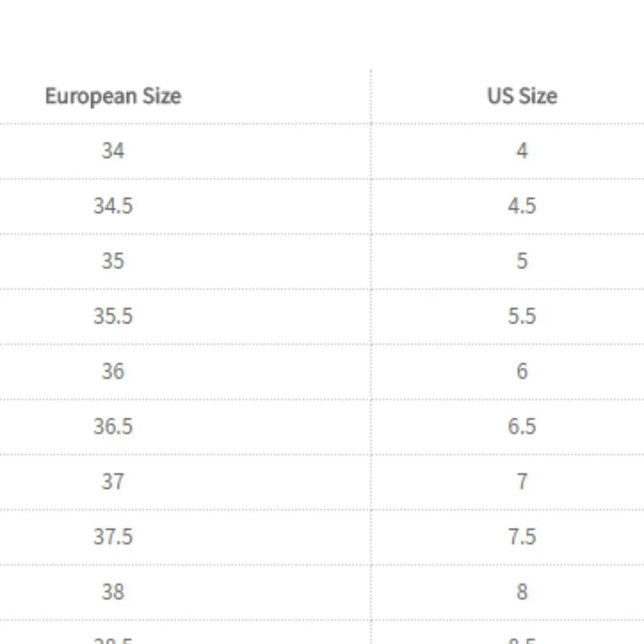Select European size 38 cell
644x644 pixels.
pos(113,592)
